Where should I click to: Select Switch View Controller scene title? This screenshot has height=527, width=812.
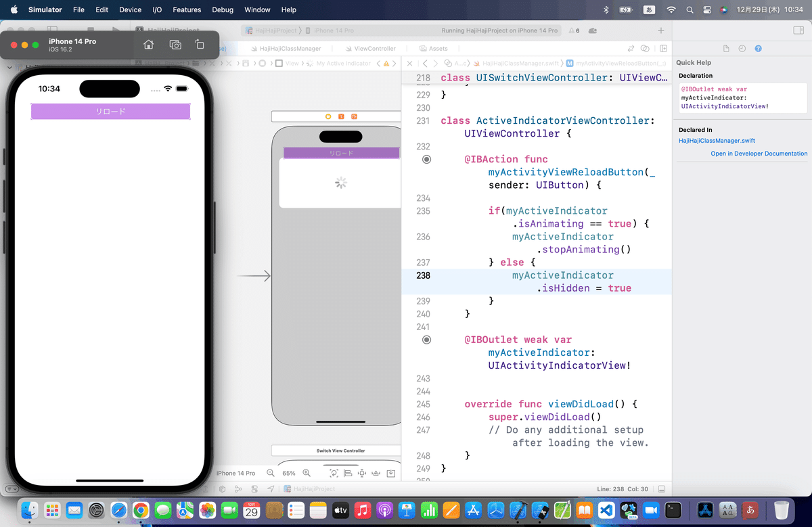[x=341, y=451]
